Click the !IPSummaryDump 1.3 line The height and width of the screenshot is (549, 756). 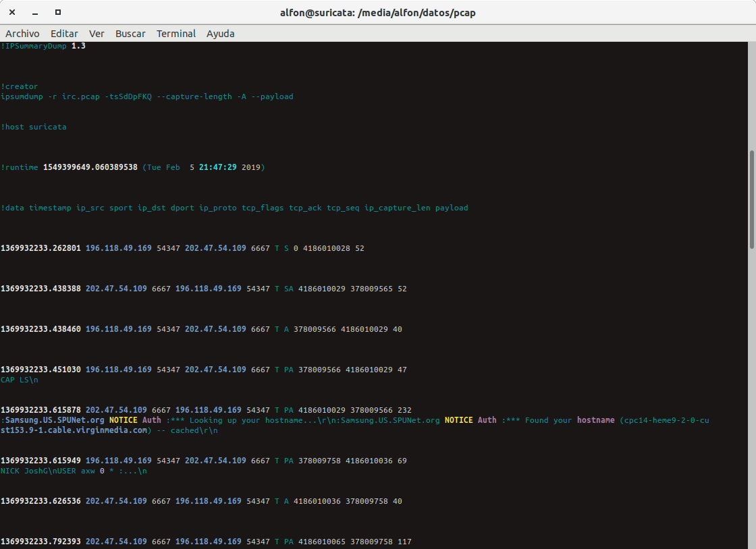[x=43, y=46]
